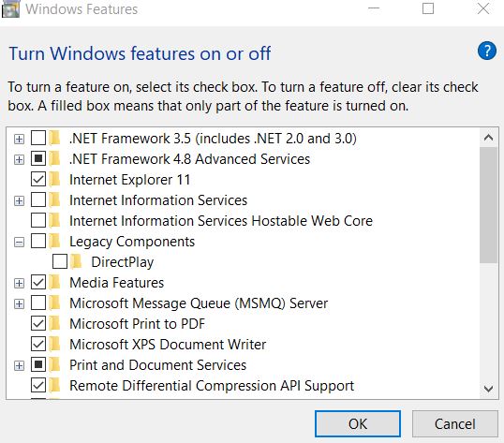Click the folder icon beside .NET Framework 3.5
504x443 pixels.
tap(55, 138)
